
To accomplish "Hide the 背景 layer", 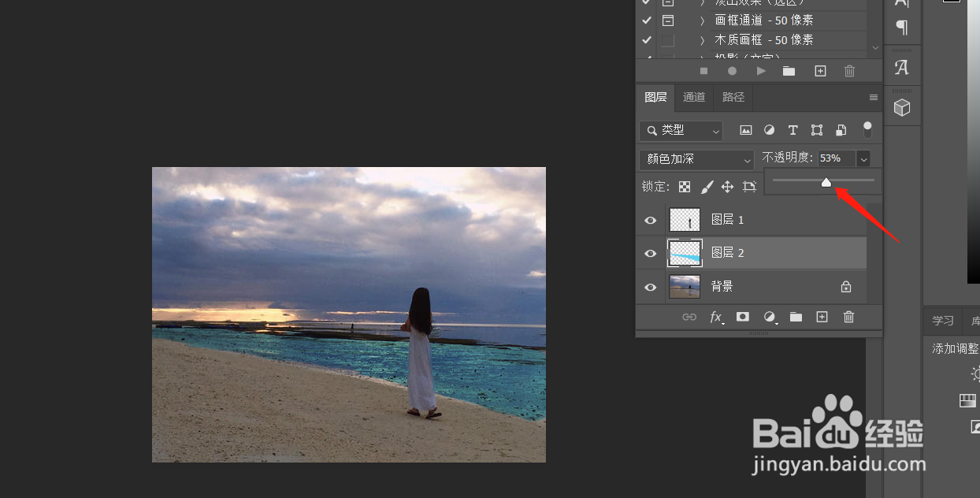I will pos(651,287).
